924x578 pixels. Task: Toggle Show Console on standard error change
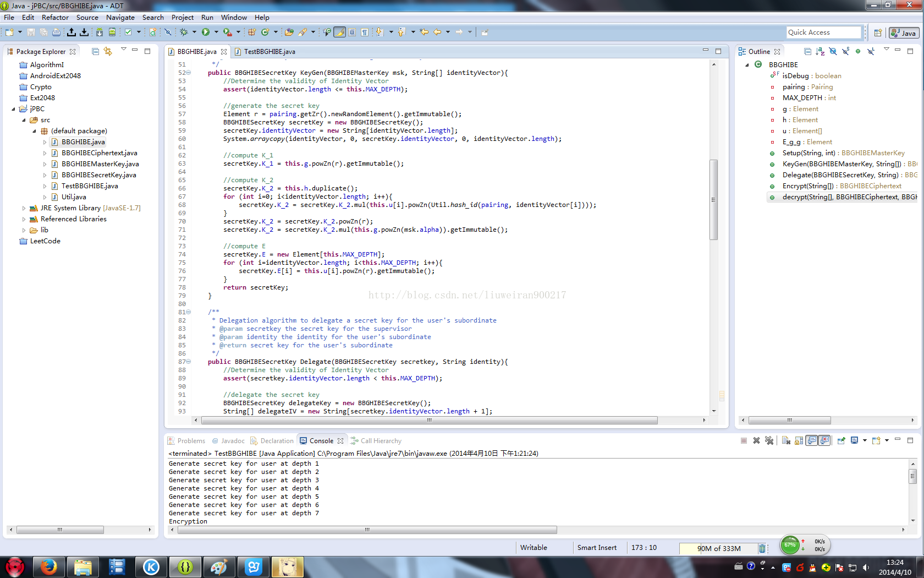point(824,440)
